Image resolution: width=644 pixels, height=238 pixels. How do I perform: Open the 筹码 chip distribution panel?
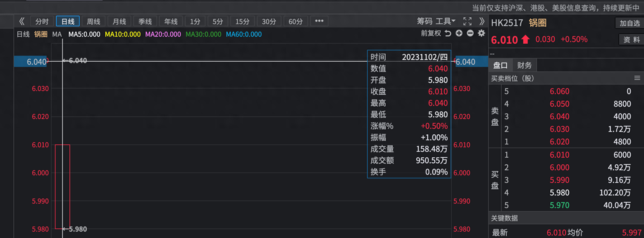424,21
